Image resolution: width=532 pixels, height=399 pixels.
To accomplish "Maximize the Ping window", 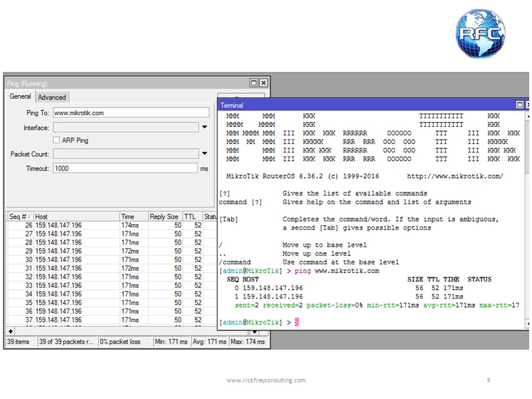I will click(x=253, y=83).
